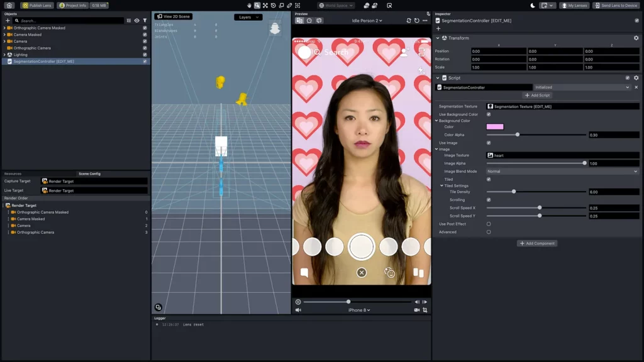
Task: Open Image Blend Mode Normal dropdown
Action: click(562, 171)
